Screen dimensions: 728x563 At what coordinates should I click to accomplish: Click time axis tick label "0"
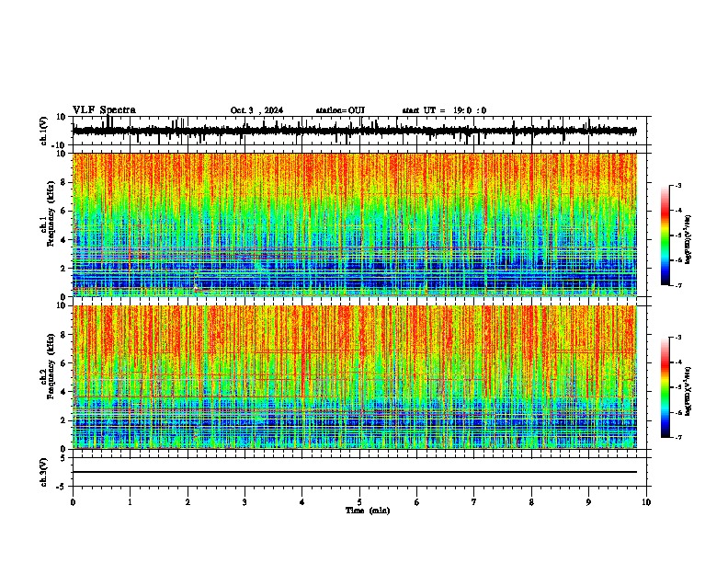pyautogui.click(x=73, y=502)
